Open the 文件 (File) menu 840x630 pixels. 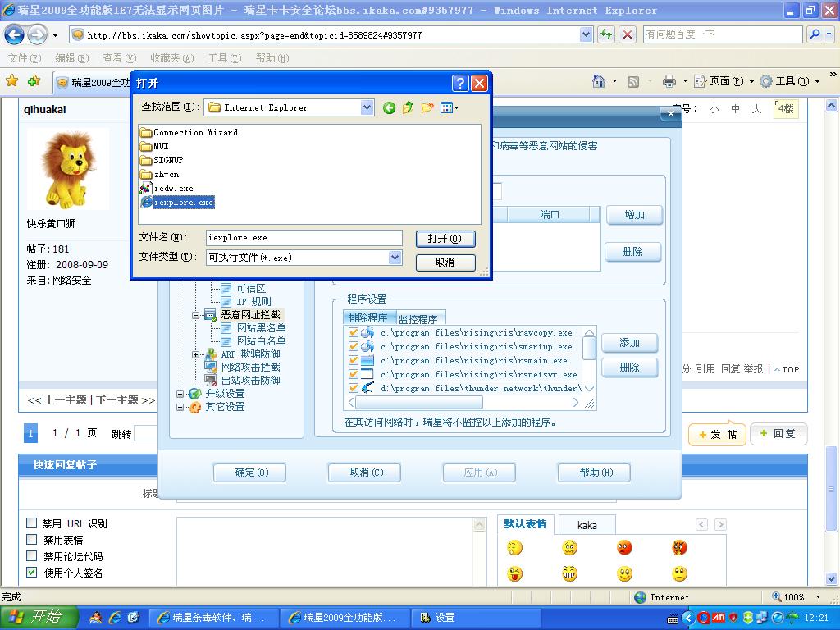tap(24, 58)
